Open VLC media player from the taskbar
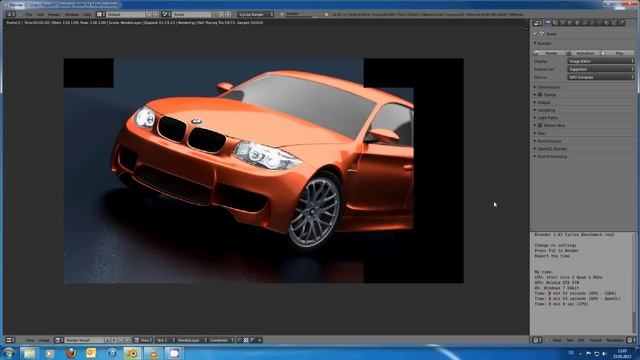This screenshot has height=360, width=640. (x=153, y=353)
